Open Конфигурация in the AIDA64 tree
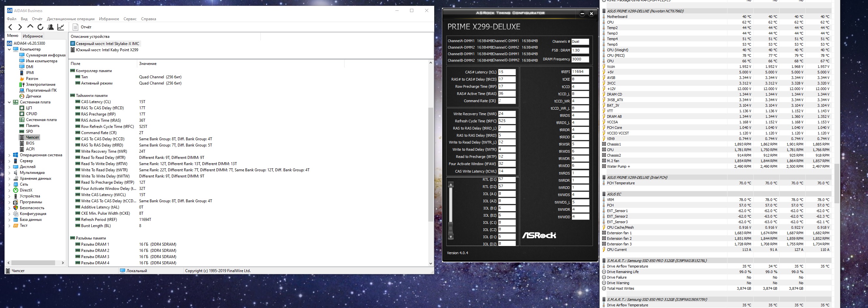 click(x=33, y=213)
